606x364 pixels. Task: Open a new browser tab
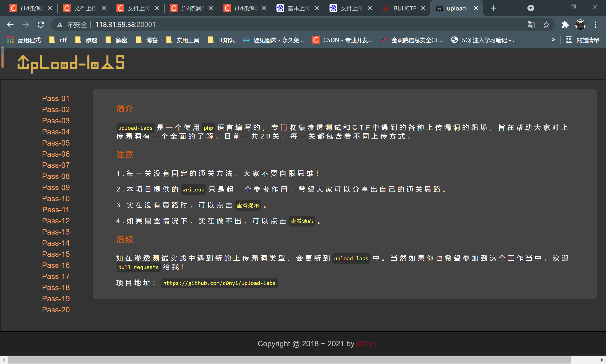pos(494,8)
